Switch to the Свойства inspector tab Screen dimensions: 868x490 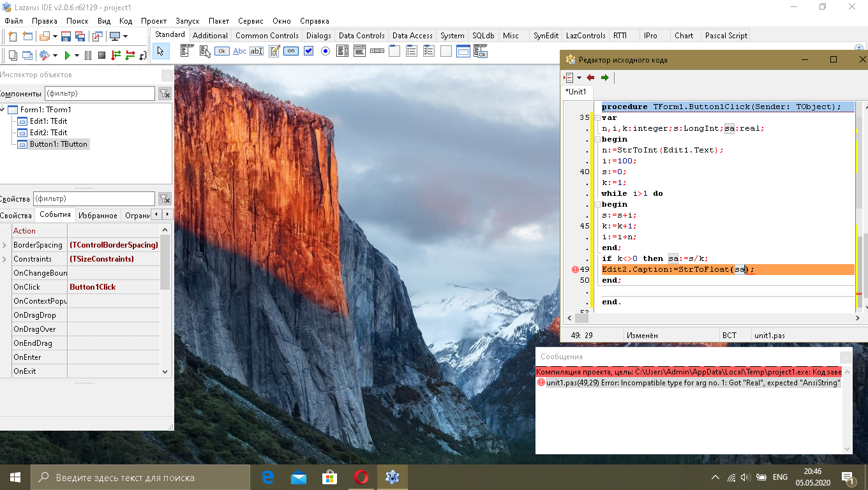tap(15, 216)
